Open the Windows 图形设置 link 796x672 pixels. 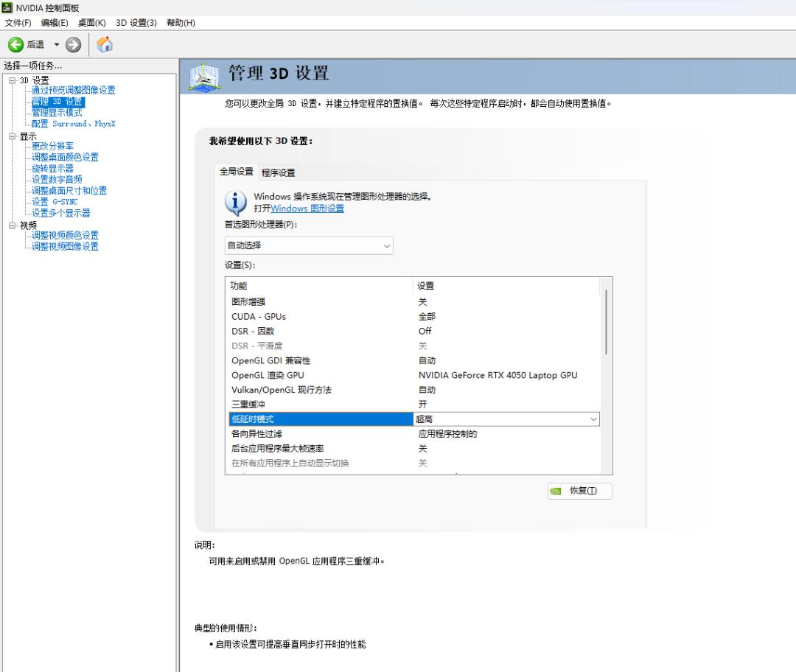[x=307, y=209]
